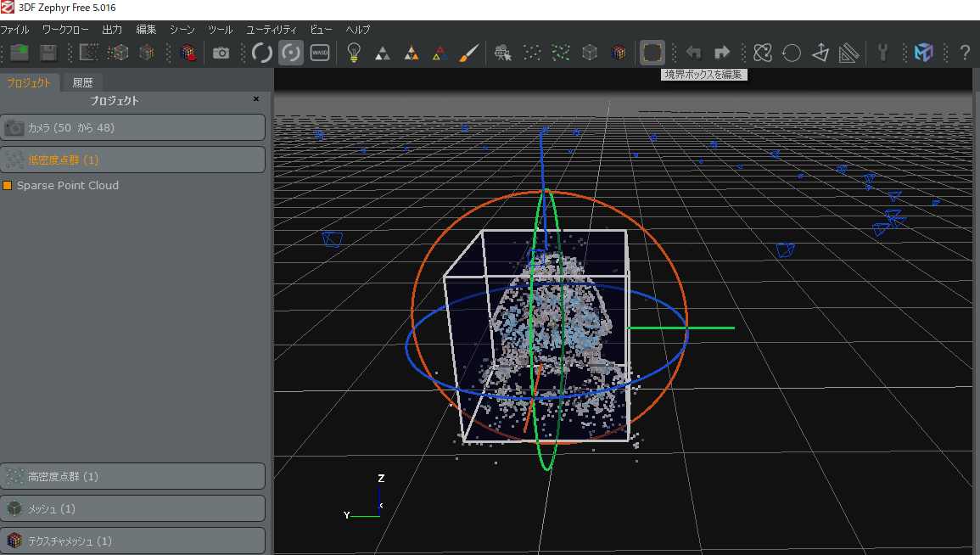The image size is (980, 555).
Task: Open the ワークフロー menu
Action: (x=65, y=30)
